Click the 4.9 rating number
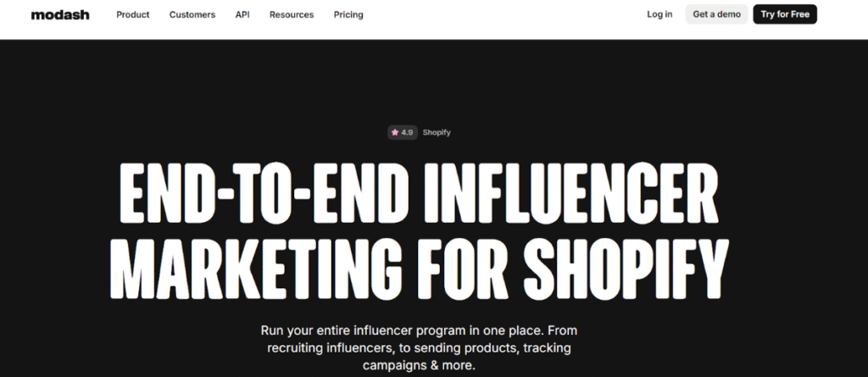The width and height of the screenshot is (868, 377). point(408,132)
